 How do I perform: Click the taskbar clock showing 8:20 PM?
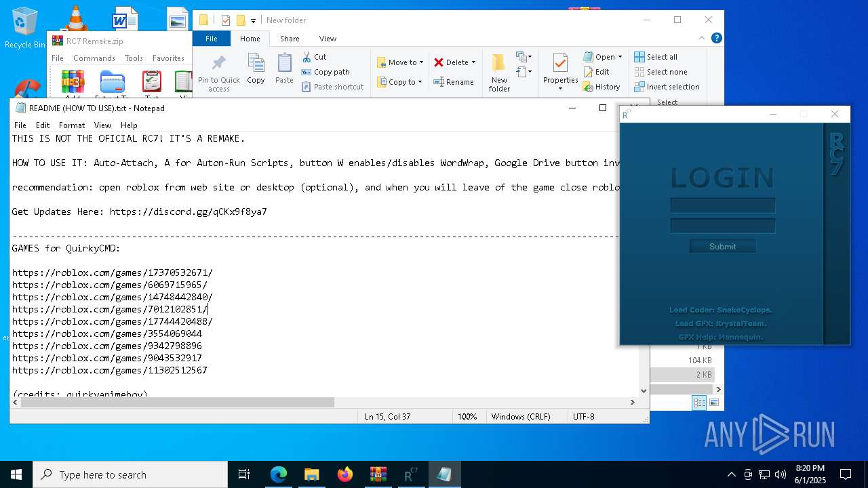click(810, 474)
